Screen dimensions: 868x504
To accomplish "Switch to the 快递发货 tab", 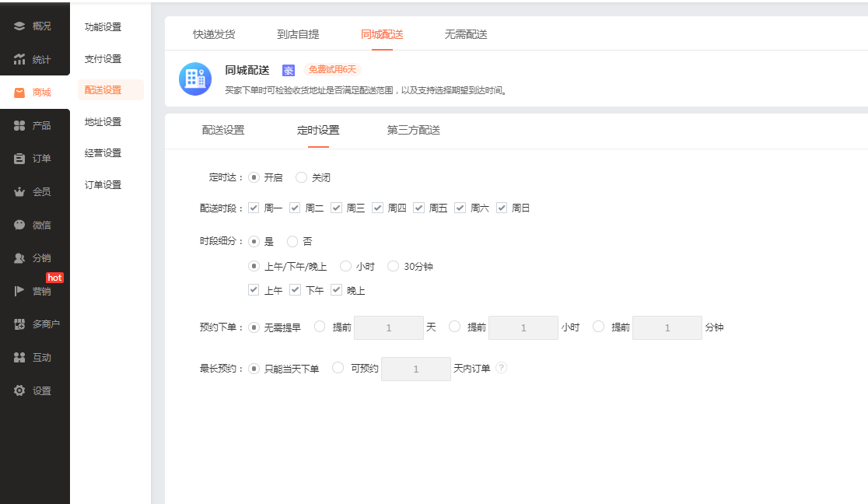I will [x=214, y=34].
